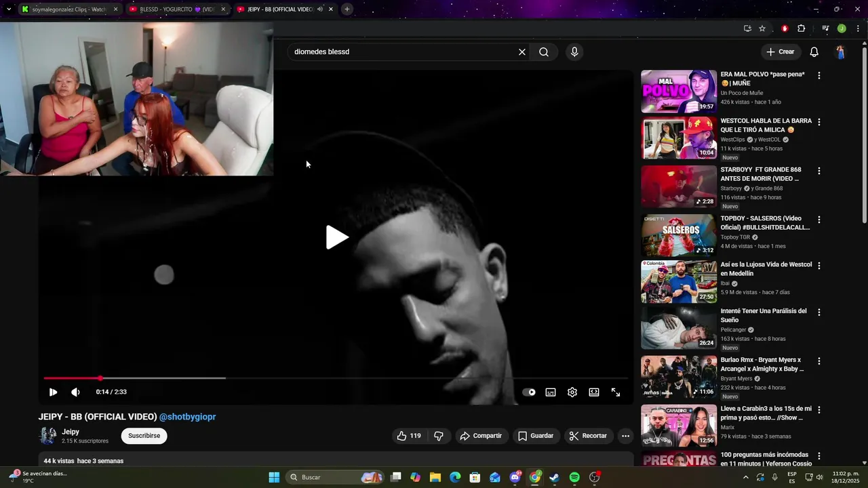The height and width of the screenshot is (488, 868).
Task: Open the player settings gear
Action: coord(572,392)
